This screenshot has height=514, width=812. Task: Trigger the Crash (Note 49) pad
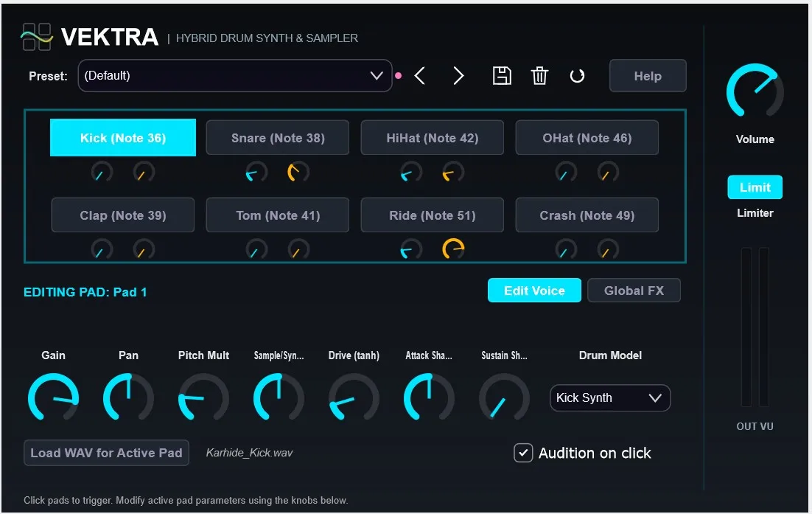click(587, 215)
